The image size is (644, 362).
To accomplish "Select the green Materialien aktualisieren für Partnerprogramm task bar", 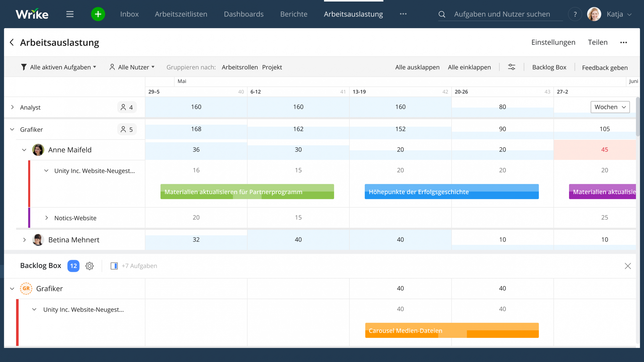I will (247, 192).
